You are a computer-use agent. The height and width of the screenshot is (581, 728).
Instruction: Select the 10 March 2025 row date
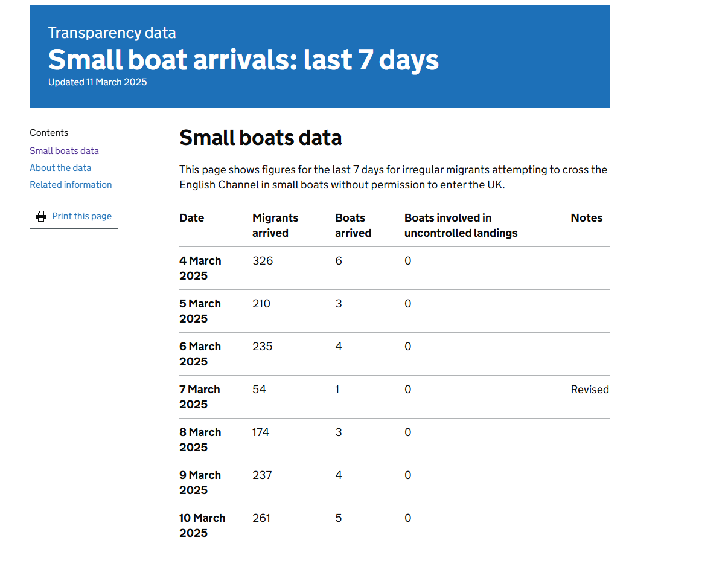click(202, 525)
